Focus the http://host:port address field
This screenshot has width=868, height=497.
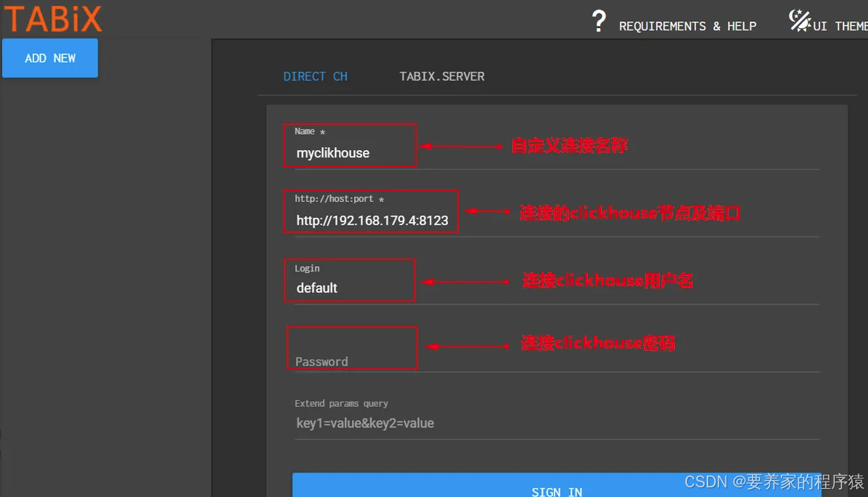pyautogui.click(x=556, y=220)
